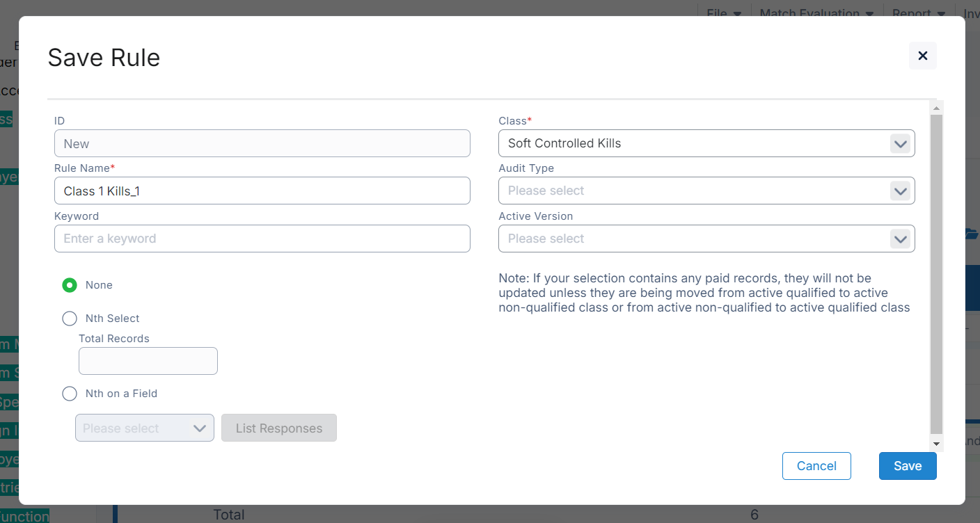Click the Audit Type chevron icon
The image size is (980, 523).
[x=900, y=191]
